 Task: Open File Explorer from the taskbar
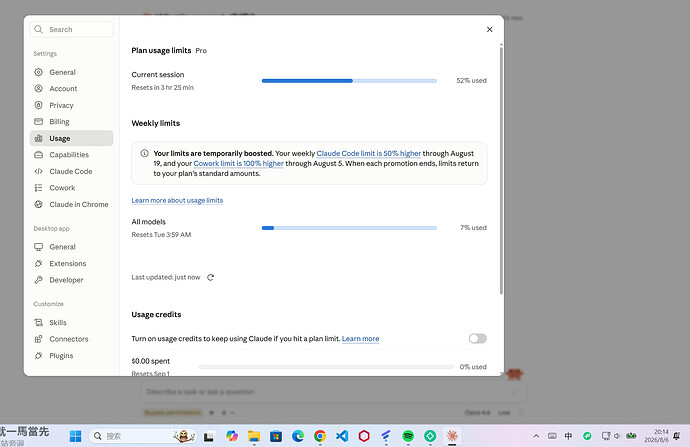click(x=254, y=436)
